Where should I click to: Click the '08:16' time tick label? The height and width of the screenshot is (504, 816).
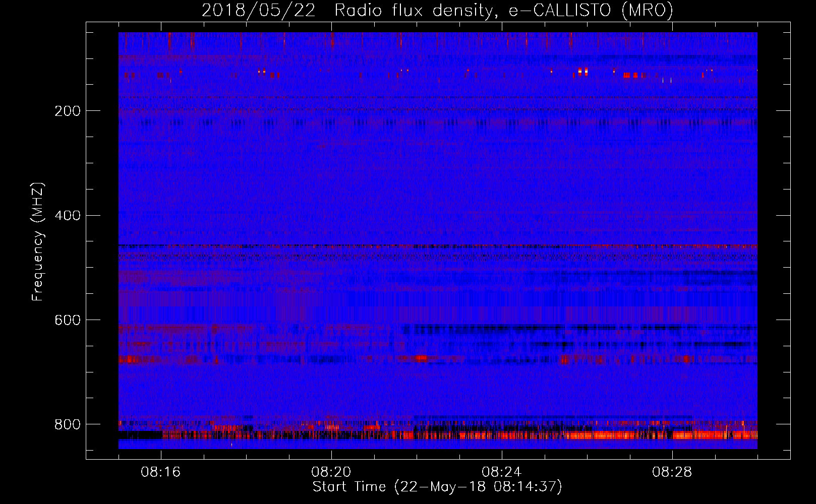161,472
